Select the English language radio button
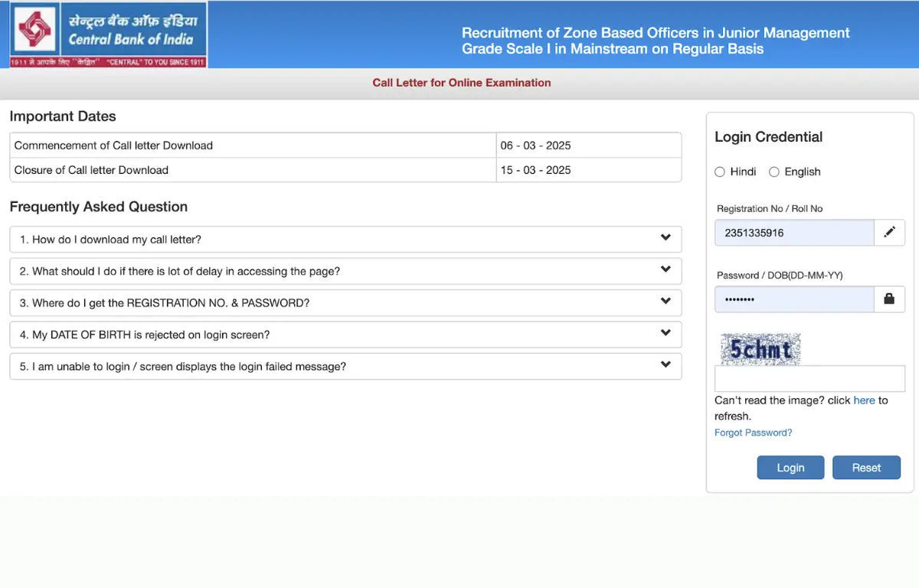Viewport: 919px width, 588px height. pyautogui.click(x=774, y=172)
